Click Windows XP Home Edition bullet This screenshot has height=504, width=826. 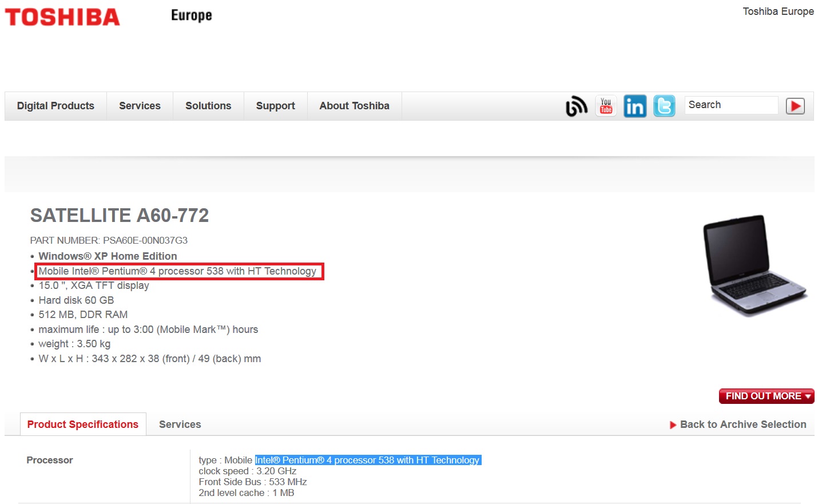coord(108,256)
